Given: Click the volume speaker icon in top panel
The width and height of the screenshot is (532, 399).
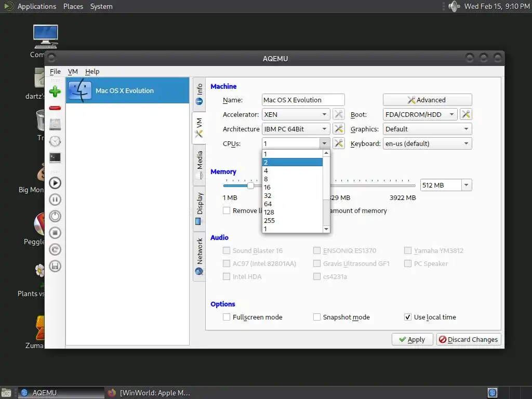Looking at the screenshot, I should click(x=454, y=6).
